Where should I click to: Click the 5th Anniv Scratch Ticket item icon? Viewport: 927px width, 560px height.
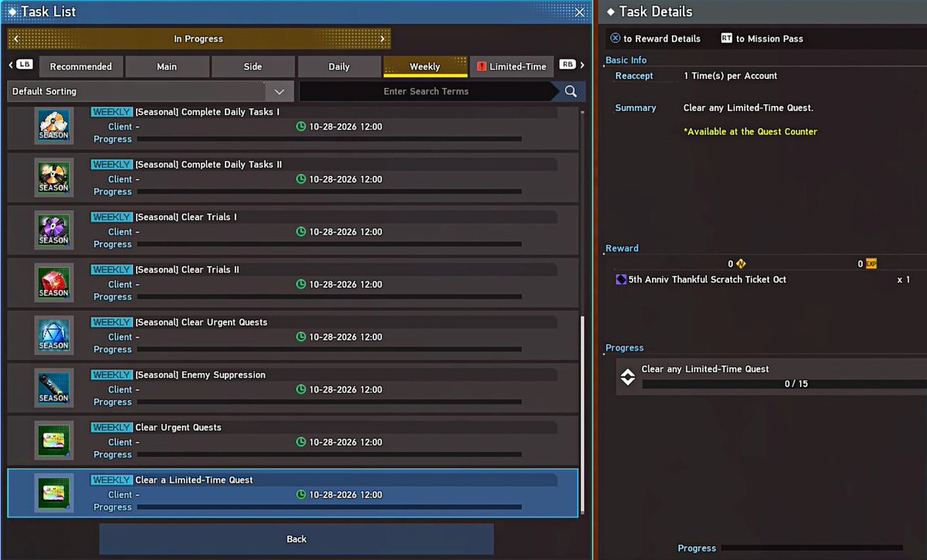click(x=621, y=280)
